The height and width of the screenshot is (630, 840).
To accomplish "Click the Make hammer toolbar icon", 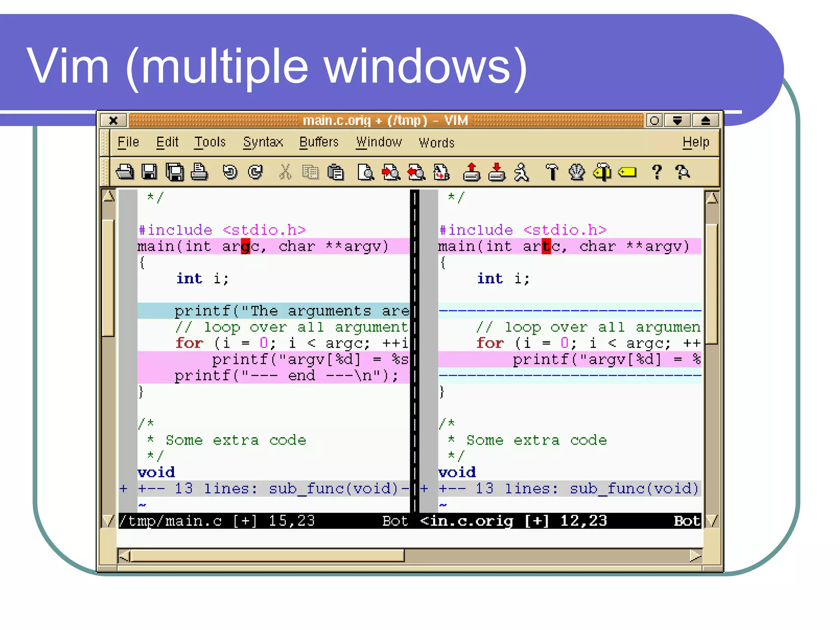I will pyautogui.click(x=552, y=172).
